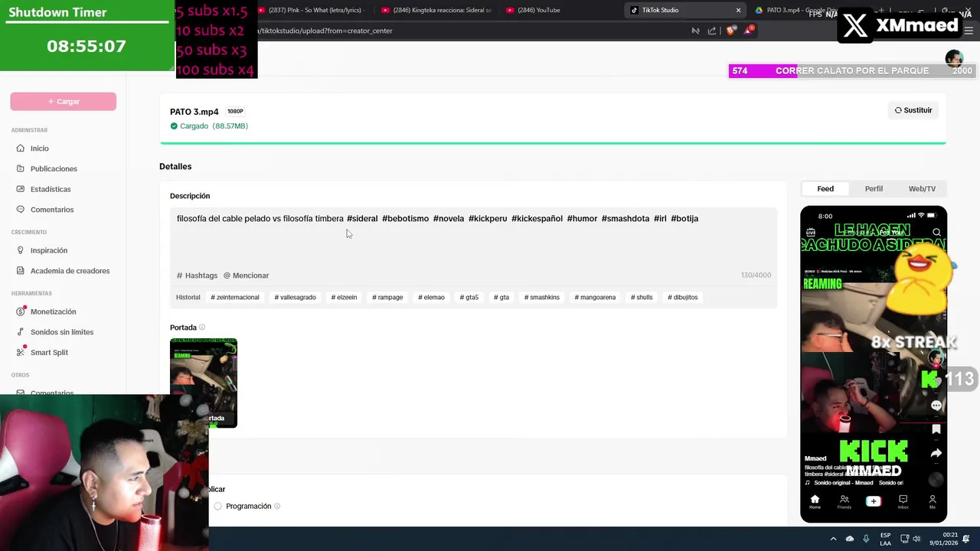Add the zeinternacional history hashtag
The width and height of the screenshot is (980, 551).
(x=235, y=298)
